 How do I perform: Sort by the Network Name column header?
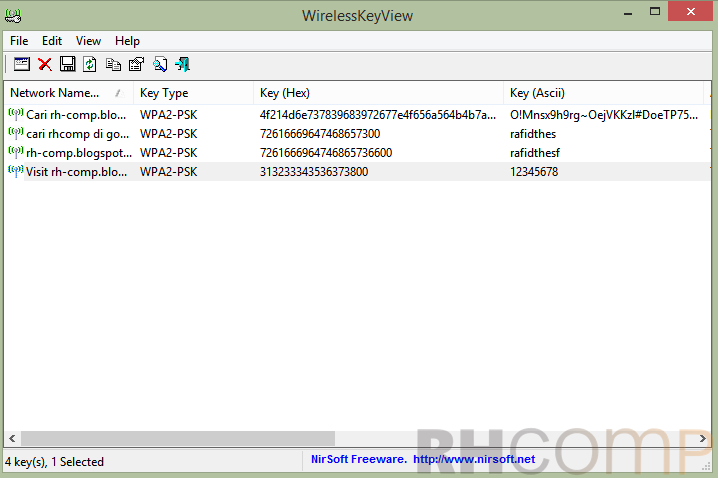69,93
